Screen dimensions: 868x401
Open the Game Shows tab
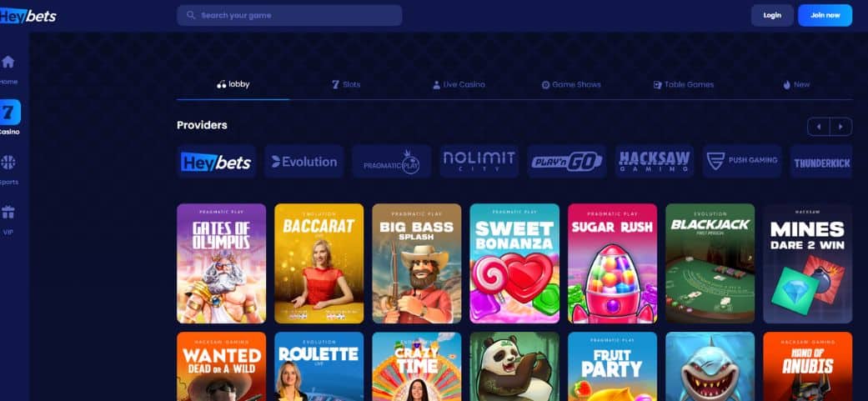click(x=570, y=85)
